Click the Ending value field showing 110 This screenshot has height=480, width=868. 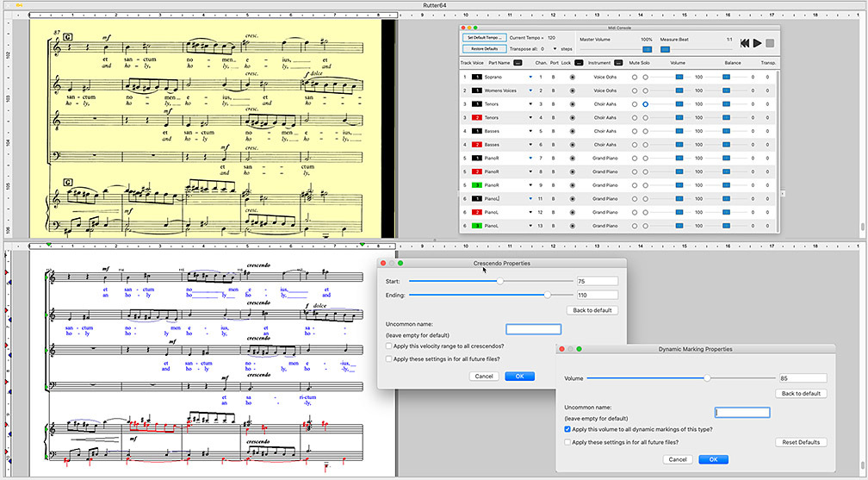[x=598, y=295]
